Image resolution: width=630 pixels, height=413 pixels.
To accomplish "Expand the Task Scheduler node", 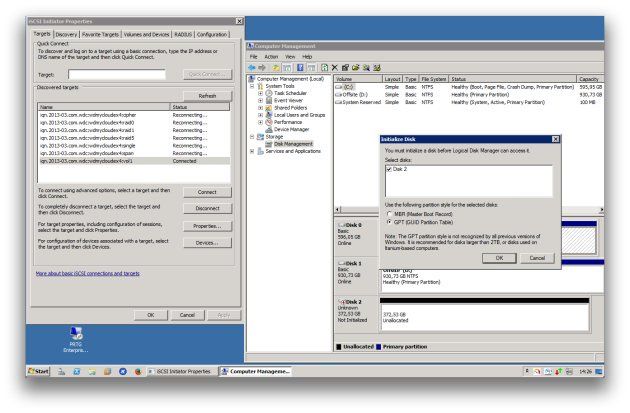I will click(x=260, y=93).
